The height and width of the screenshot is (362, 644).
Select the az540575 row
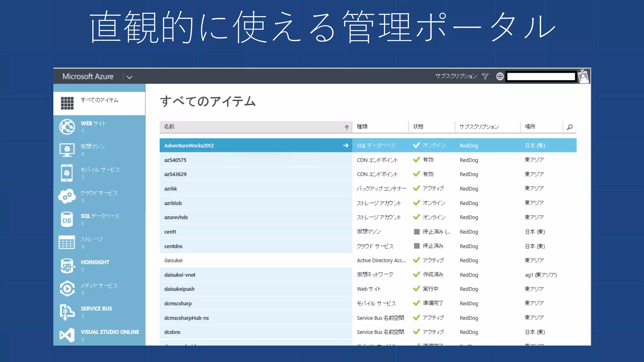point(368,160)
